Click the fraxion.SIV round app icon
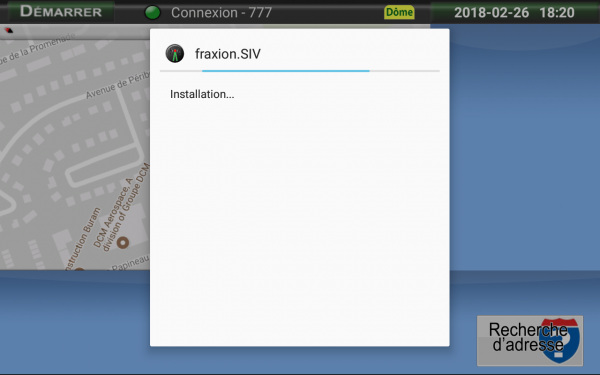The height and width of the screenshot is (375, 600). [x=175, y=54]
